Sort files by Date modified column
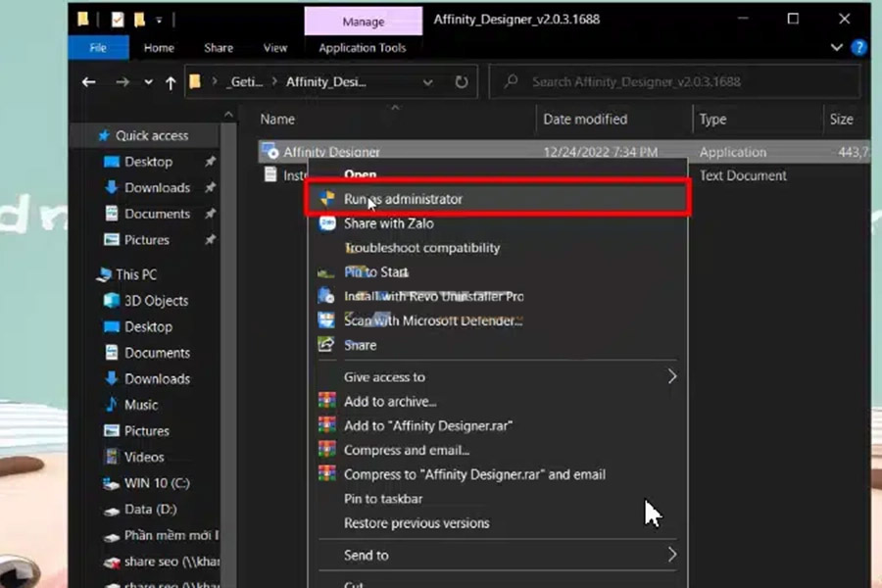Image resolution: width=882 pixels, height=588 pixels. 585,120
